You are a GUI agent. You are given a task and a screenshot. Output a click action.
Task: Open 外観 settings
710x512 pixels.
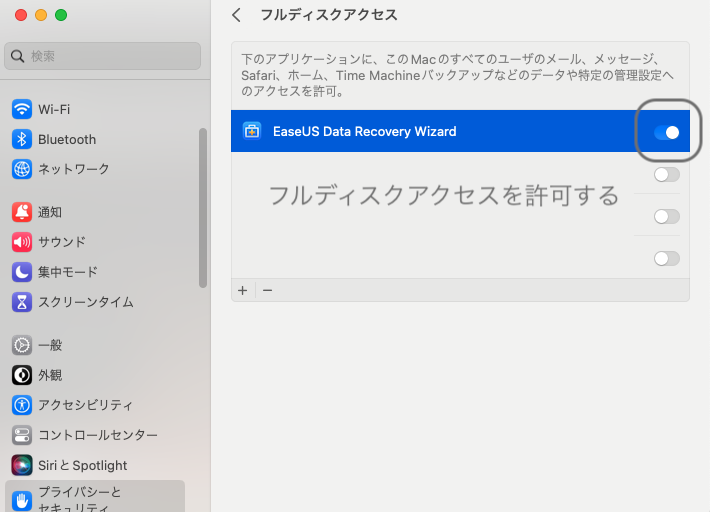tap(50, 375)
